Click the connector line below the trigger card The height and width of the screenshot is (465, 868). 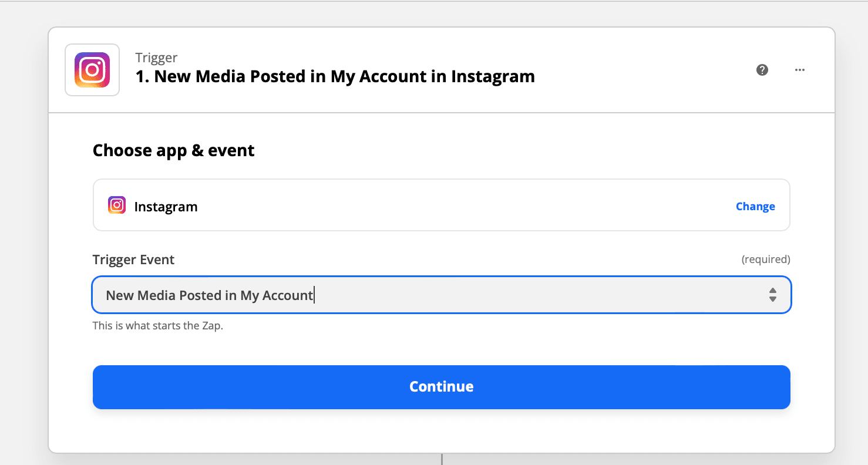pyautogui.click(x=442, y=459)
